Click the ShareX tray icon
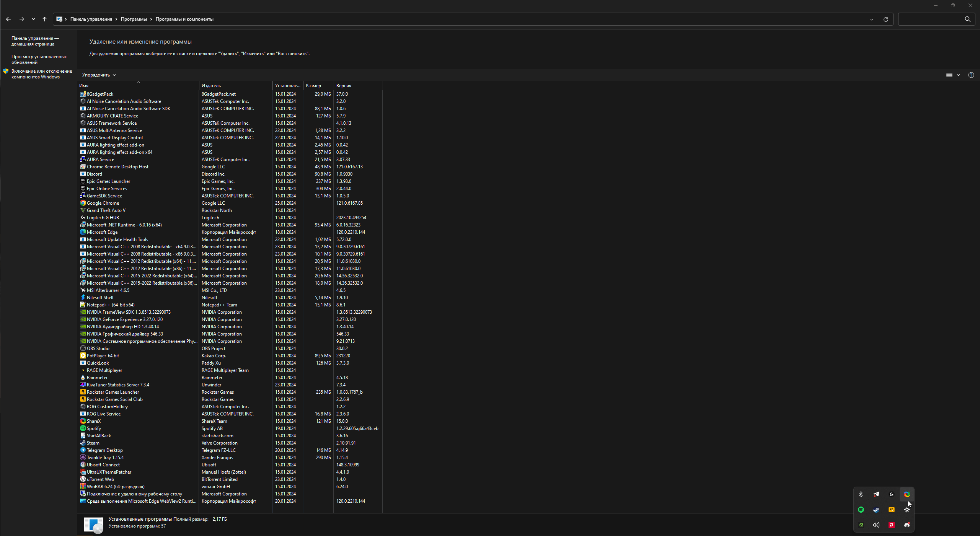Image resolution: width=980 pixels, height=536 pixels. point(907,494)
